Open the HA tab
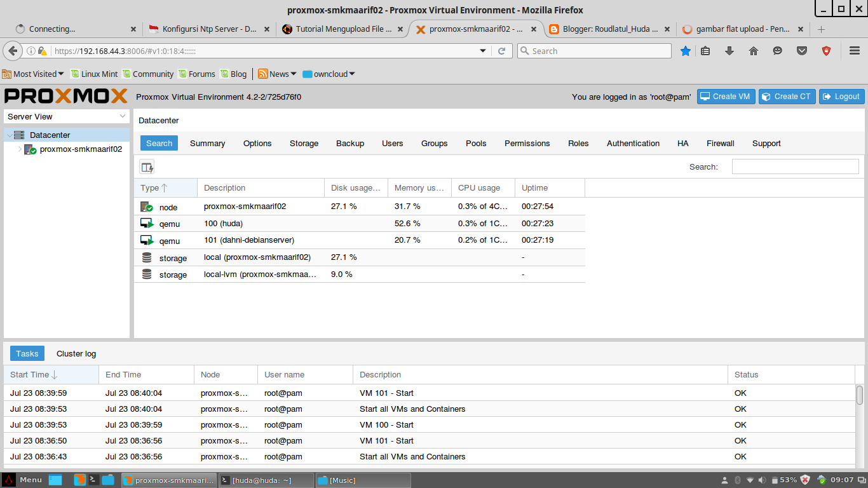The image size is (868, 488). point(682,143)
